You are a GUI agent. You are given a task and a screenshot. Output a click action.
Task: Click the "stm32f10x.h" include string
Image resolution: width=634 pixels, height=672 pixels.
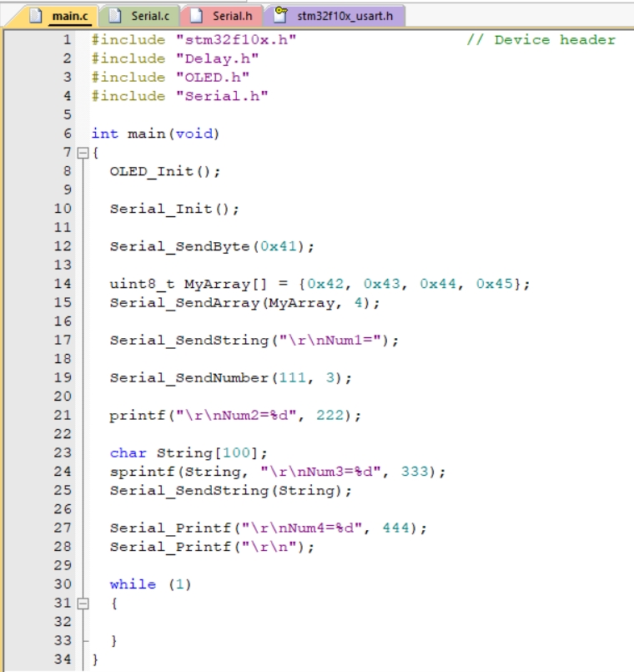click(236, 40)
